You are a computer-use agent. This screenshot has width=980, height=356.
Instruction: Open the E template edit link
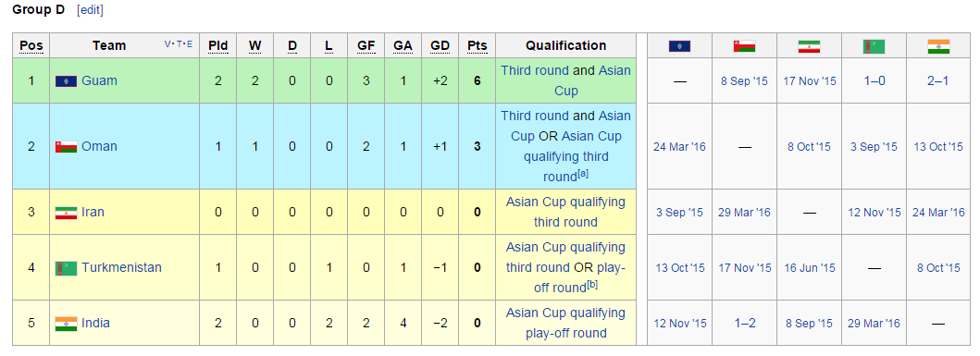(x=190, y=44)
